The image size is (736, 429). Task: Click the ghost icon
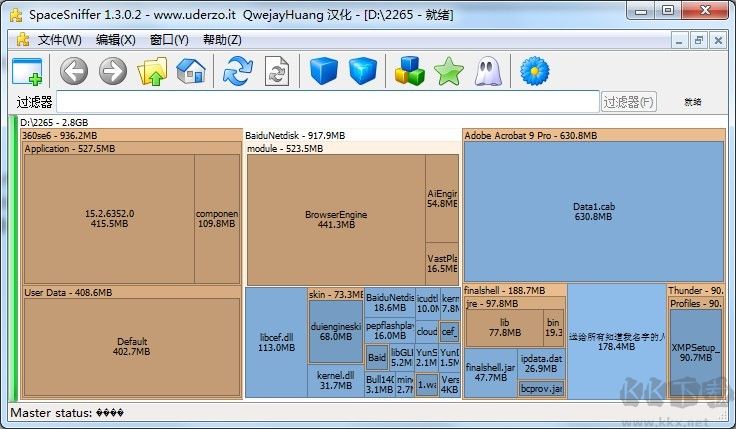[488, 71]
